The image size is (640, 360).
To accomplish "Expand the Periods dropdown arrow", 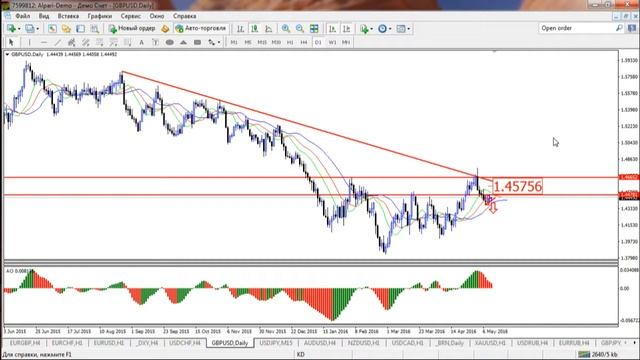I will pyautogui.click(x=390, y=29).
